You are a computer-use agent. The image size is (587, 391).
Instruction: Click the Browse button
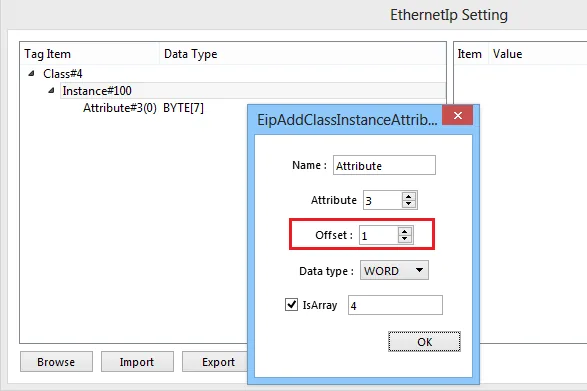pos(56,362)
